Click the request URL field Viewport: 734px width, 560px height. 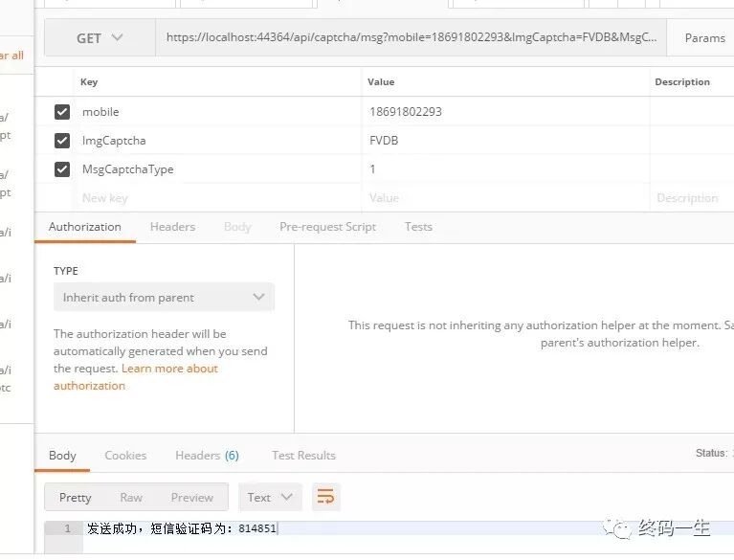pyautogui.click(x=411, y=38)
